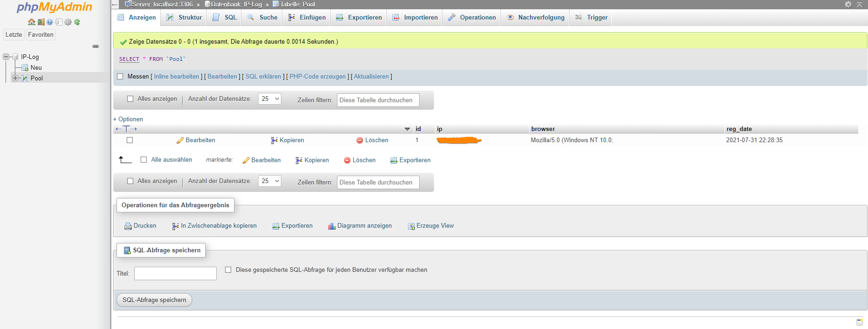Expand the Pool table tree node
The height and width of the screenshot is (329, 868).
click(x=15, y=78)
